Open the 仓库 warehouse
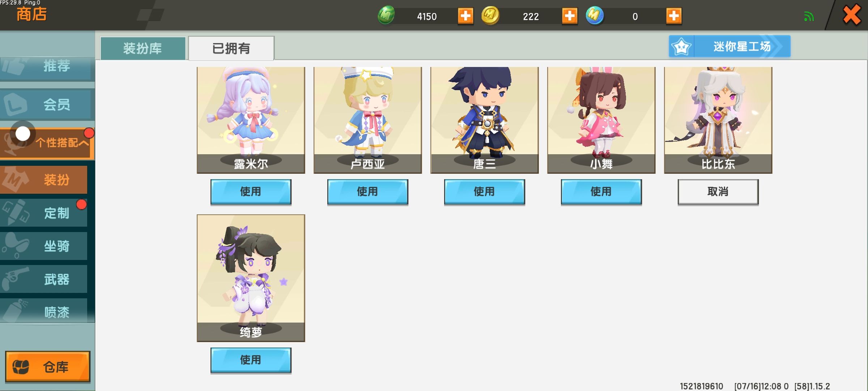Screen dimensions: 868x391 pos(47,367)
